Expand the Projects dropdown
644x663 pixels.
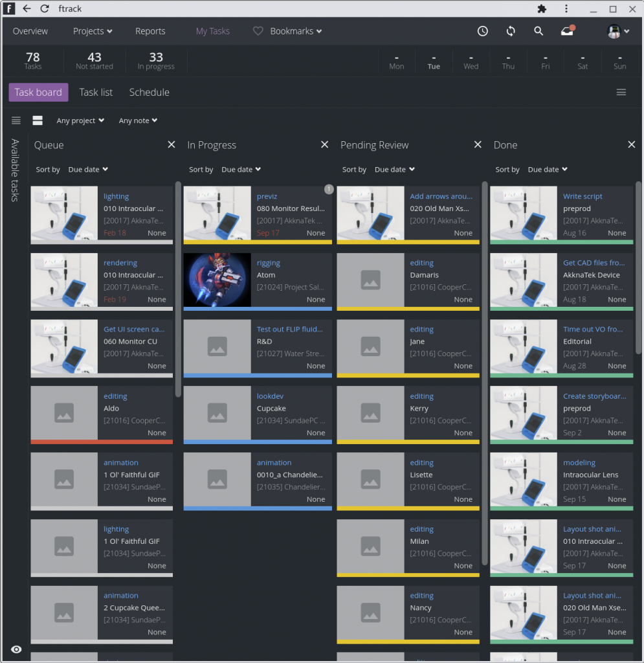(x=93, y=31)
